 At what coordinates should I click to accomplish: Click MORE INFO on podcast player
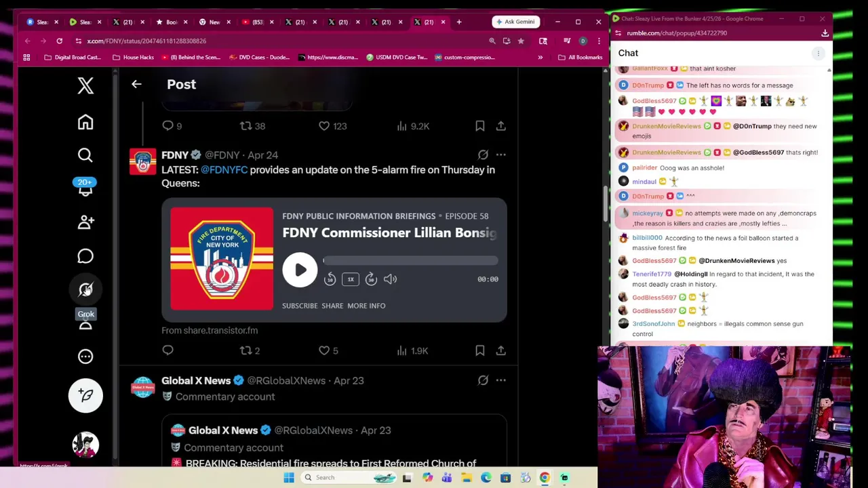point(366,306)
